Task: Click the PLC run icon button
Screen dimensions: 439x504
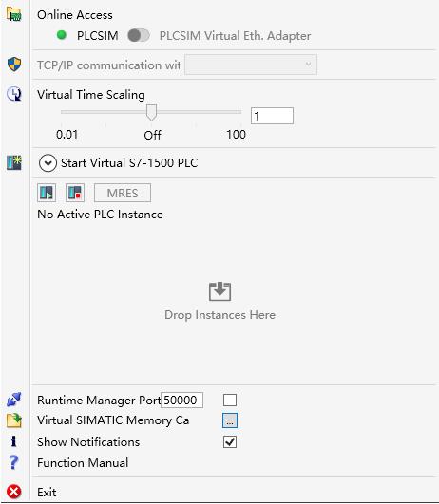Action: tap(47, 193)
